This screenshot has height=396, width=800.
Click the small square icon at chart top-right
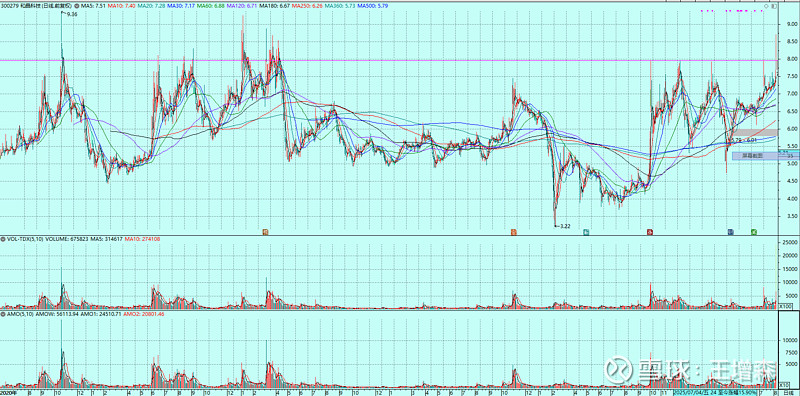pos(774,6)
